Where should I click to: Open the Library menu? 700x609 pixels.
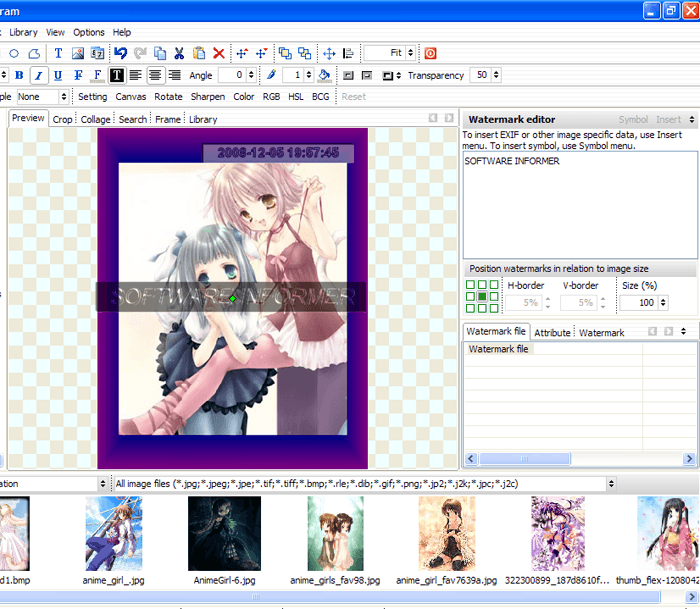pyautogui.click(x=23, y=33)
